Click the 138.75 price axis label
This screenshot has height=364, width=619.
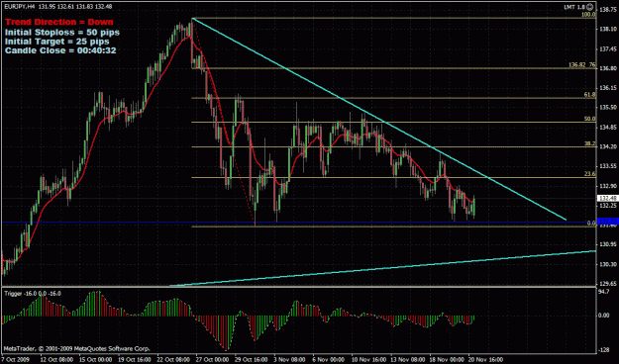point(608,9)
